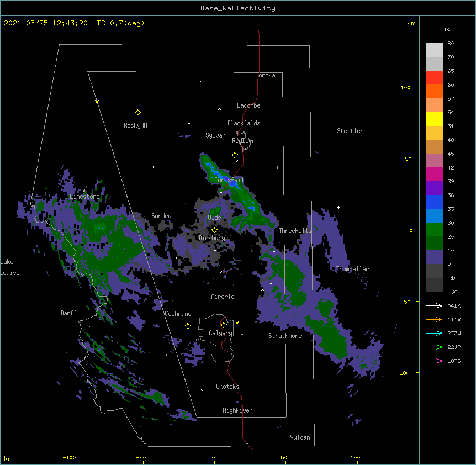476x465 pixels.
Task: Click the yellow diamond marker above RockyMH
Action: 137,113
